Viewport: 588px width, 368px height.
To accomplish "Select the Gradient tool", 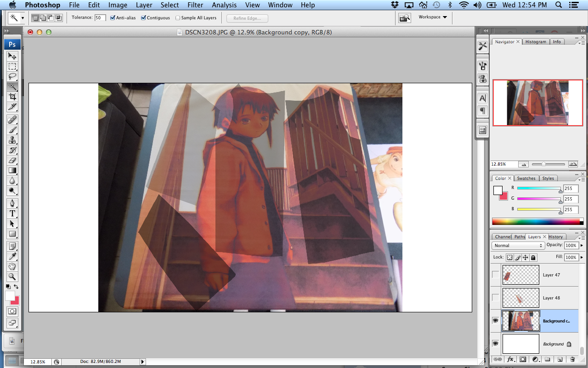I will (x=12, y=170).
